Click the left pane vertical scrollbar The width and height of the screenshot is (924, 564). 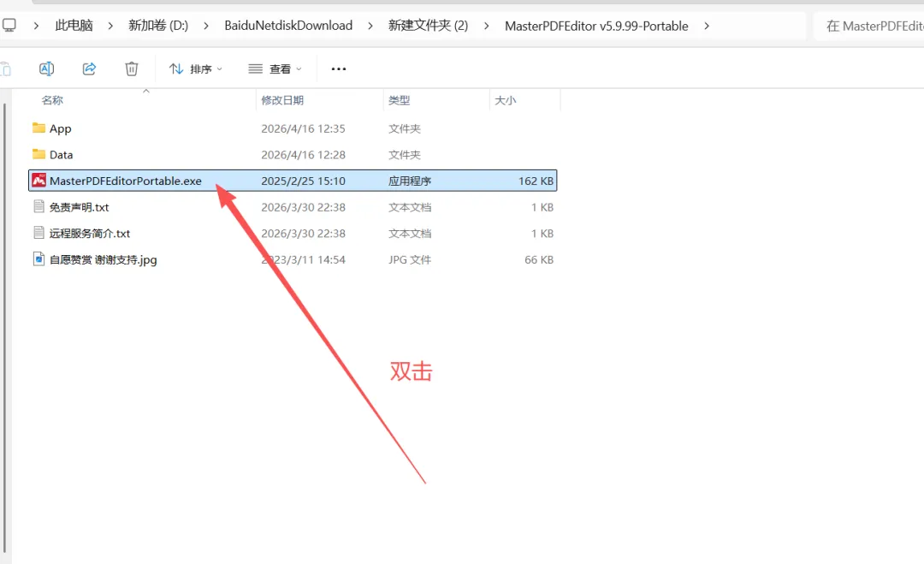[x=5, y=327]
